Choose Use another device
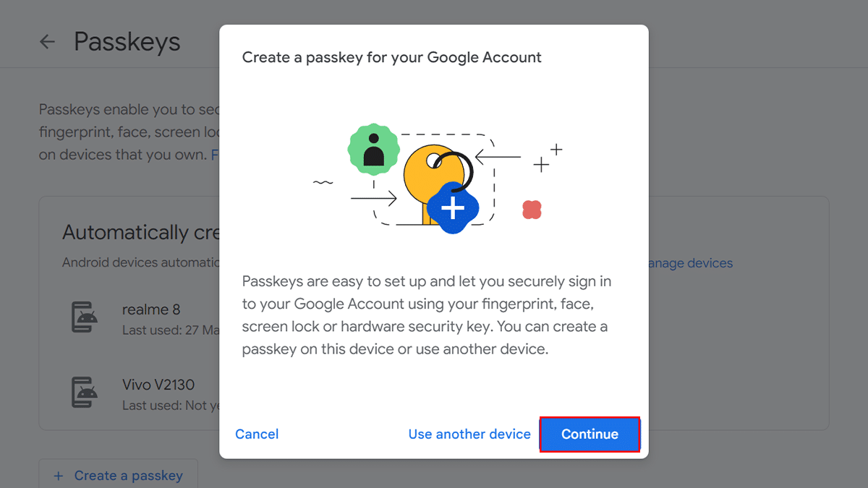The image size is (868, 488). (x=469, y=434)
